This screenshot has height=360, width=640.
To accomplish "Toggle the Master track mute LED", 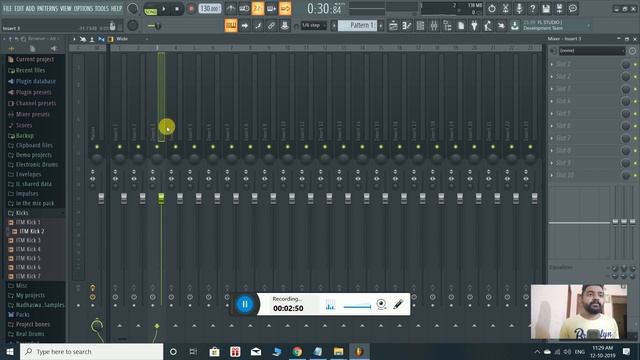I will 97,147.
